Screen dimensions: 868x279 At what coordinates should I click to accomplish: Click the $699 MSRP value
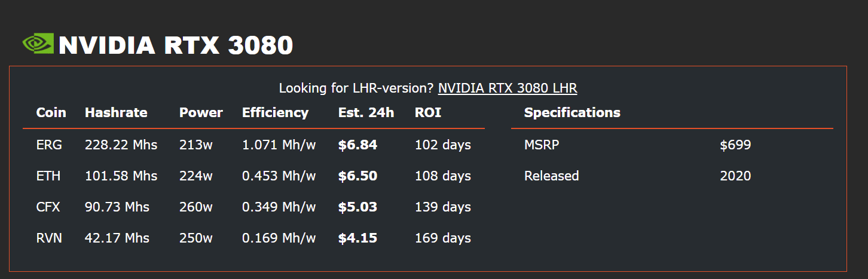735,145
